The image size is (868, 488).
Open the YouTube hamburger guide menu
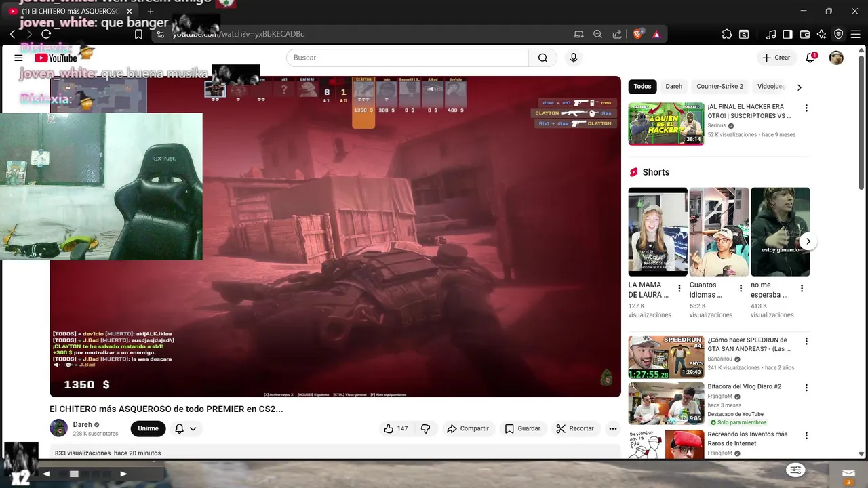coord(18,58)
